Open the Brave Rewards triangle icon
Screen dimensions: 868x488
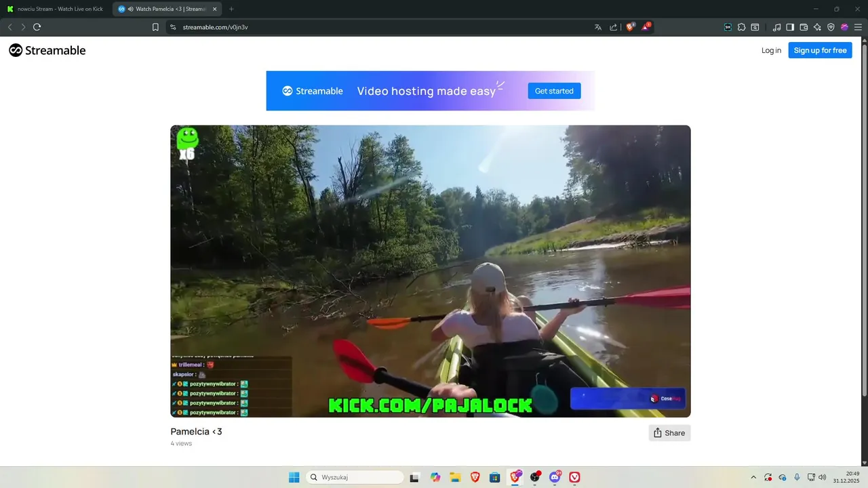(x=646, y=27)
